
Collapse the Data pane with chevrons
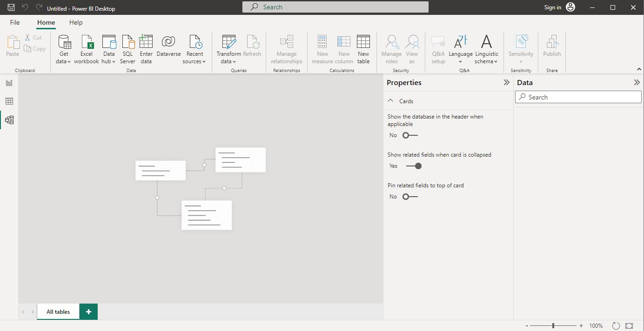(637, 82)
